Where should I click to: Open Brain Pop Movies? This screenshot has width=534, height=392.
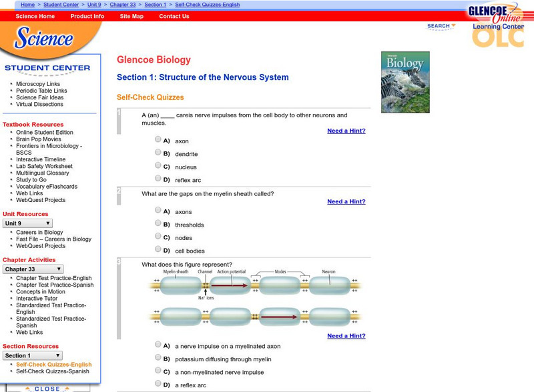click(39, 139)
